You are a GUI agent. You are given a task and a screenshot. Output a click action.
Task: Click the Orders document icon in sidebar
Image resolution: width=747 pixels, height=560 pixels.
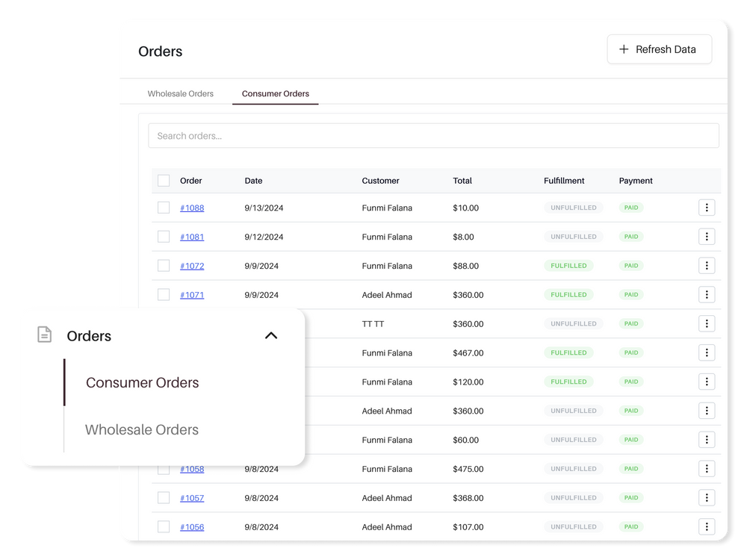[45, 335]
